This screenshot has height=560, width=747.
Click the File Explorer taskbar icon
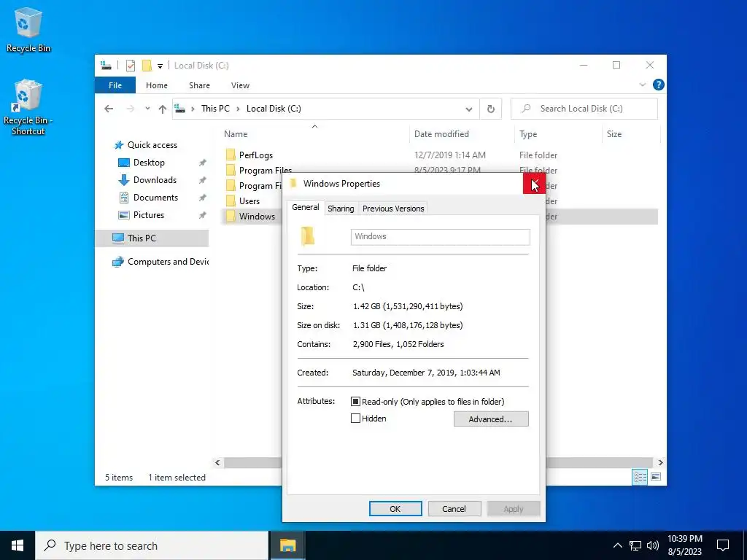[x=287, y=545]
